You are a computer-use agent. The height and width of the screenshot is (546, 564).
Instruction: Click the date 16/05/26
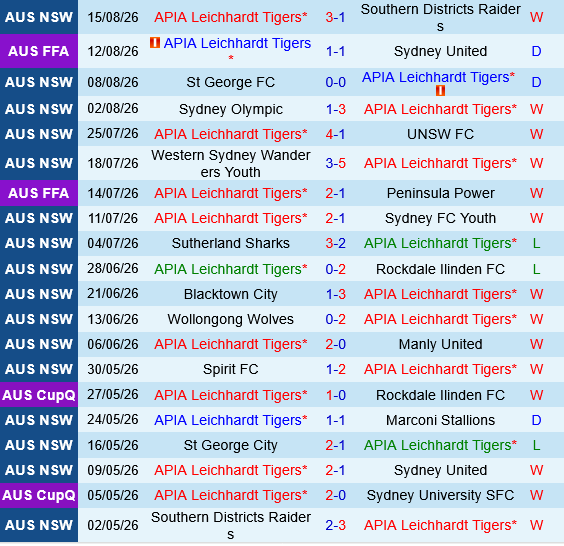pos(113,446)
